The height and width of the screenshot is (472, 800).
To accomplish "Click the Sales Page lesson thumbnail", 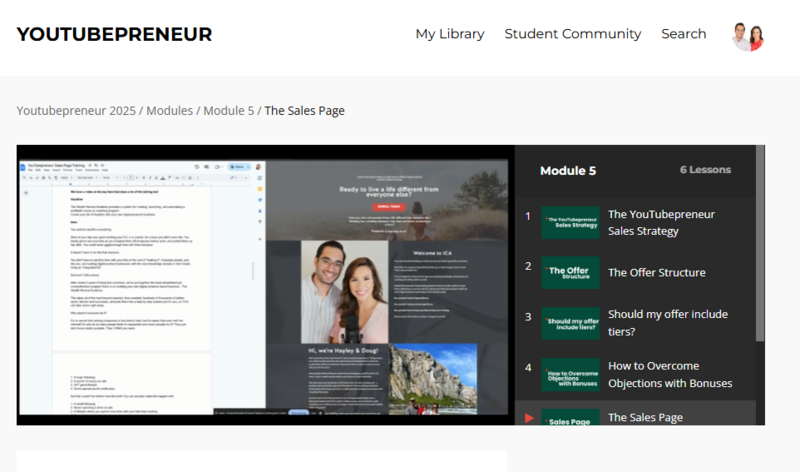I will [570, 417].
